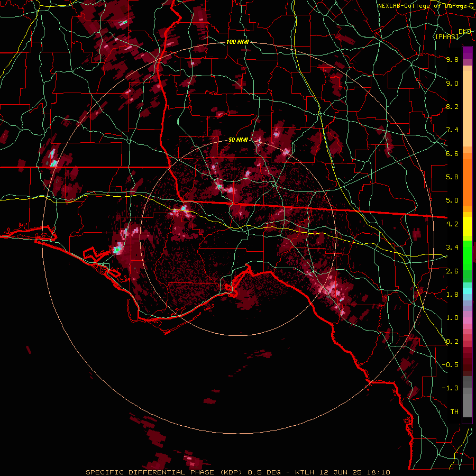
Task: Click the 3.4 value on the color scale
Action: pos(452,248)
